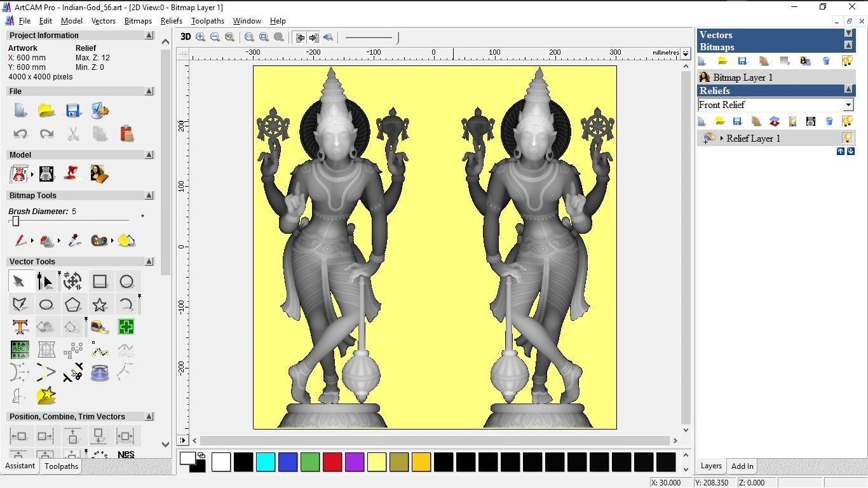
Task: Collapse the Vector Tools section
Action: pyautogui.click(x=149, y=261)
